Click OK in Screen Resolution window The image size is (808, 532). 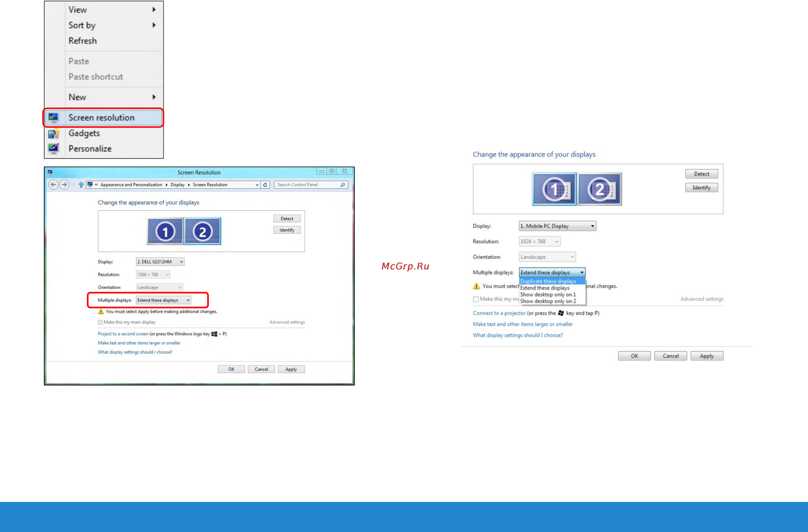tap(231, 369)
